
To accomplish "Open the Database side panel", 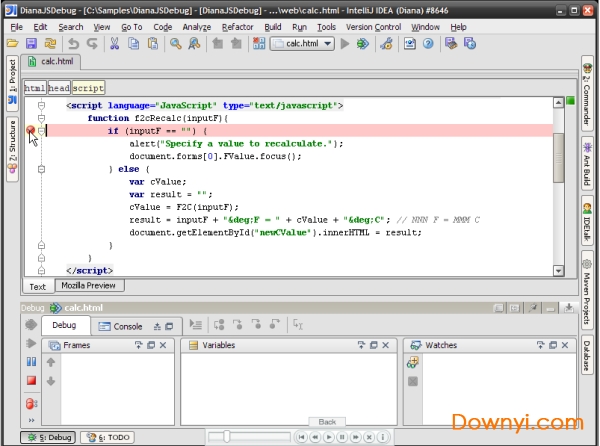I will (x=587, y=355).
